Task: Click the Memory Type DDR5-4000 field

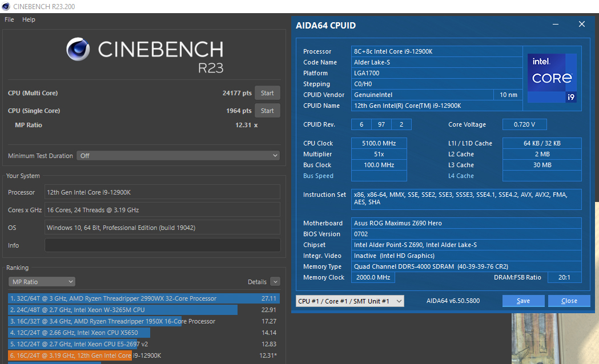Action: point(466,266)
